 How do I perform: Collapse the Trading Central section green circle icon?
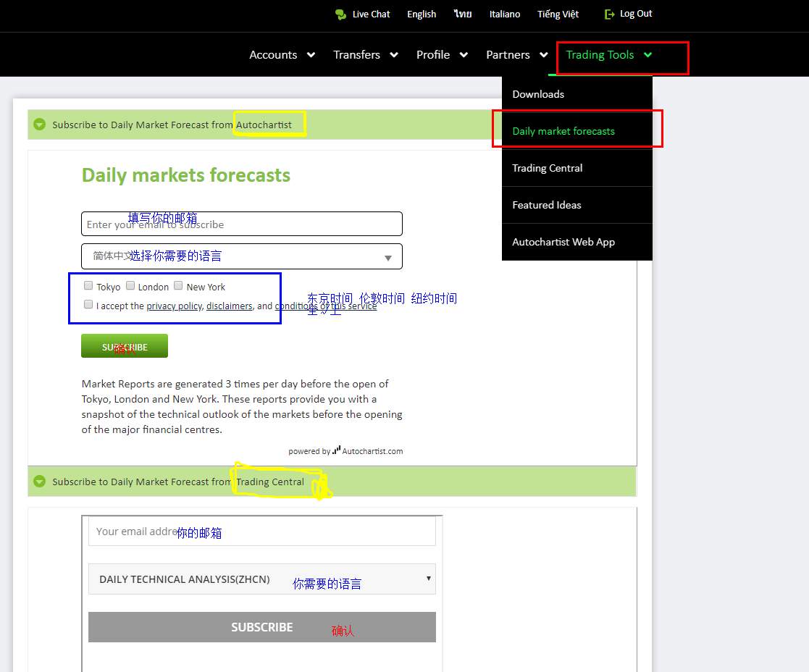pos(39,481)
